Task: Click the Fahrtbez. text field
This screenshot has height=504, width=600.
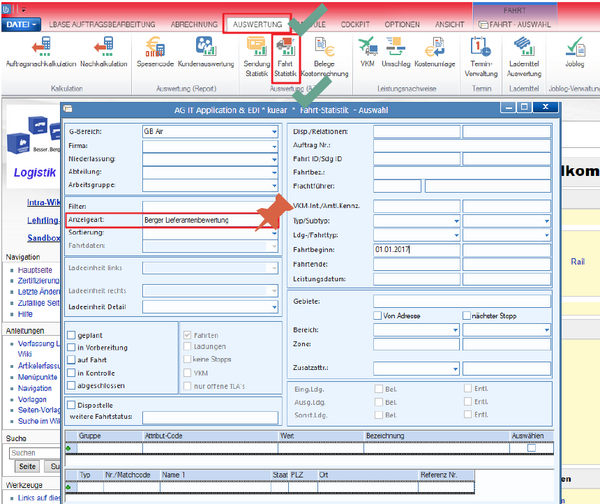Action: tap(462, 173)
